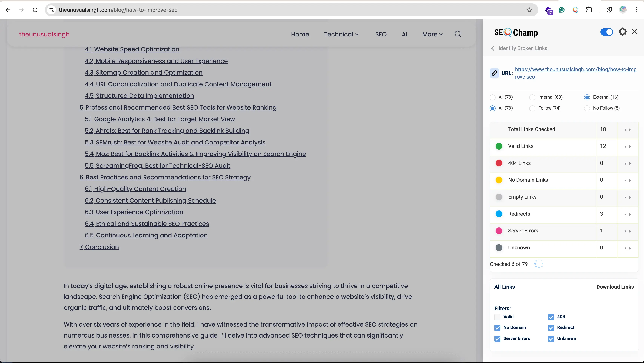
Task: Click the blue Redirects color dot
Action: (499, 214)
